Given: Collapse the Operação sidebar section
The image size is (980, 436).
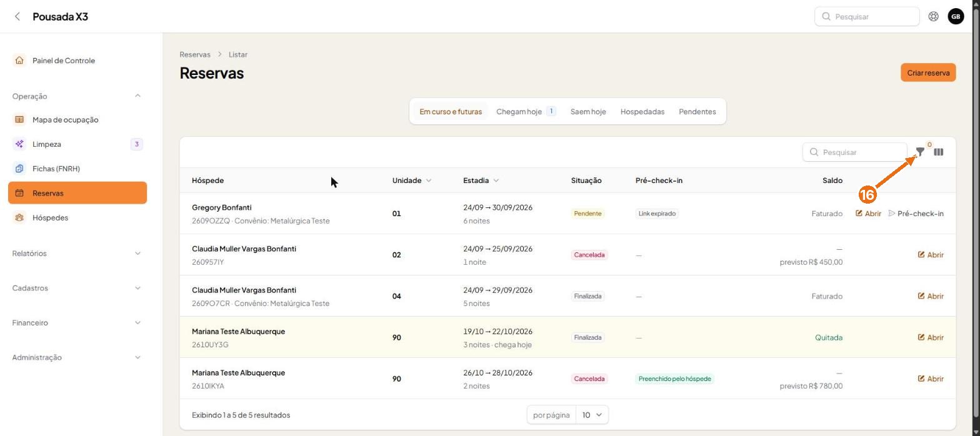Looking at the screenshot, I should click(x=137, y=96).
